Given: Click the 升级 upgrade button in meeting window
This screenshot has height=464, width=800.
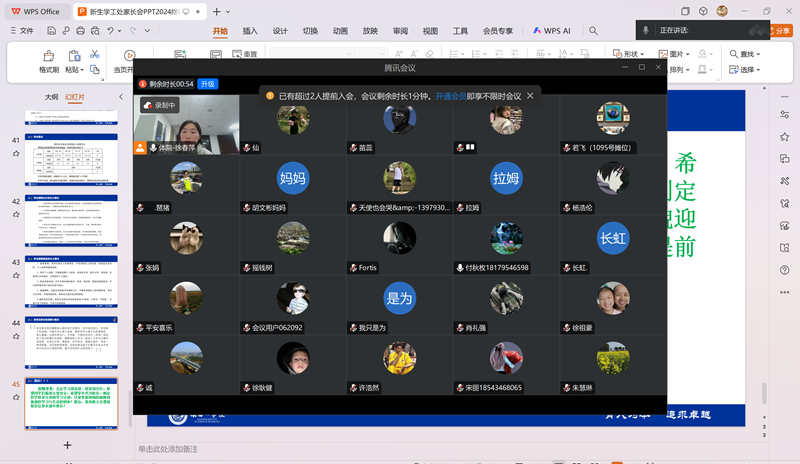Looking at the screenshot, I should [x=208, y=84].
